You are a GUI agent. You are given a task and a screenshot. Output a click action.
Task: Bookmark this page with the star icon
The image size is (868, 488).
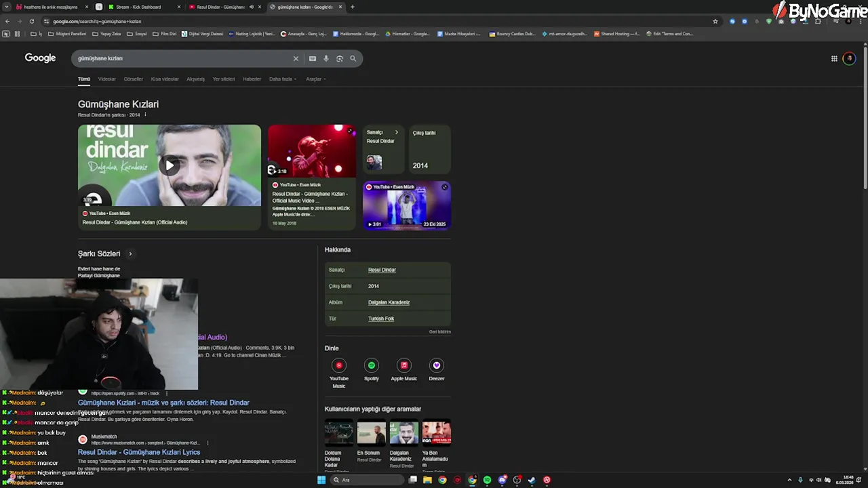715,21
